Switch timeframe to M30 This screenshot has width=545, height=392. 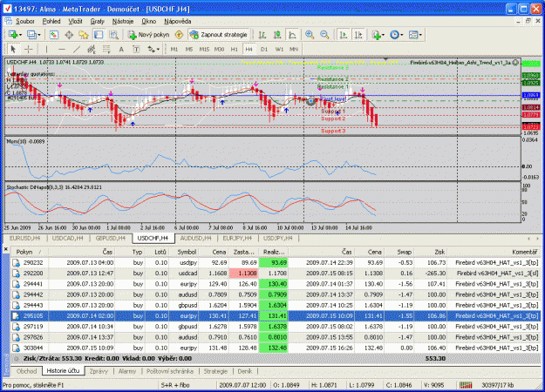click(x=219, y=50)
